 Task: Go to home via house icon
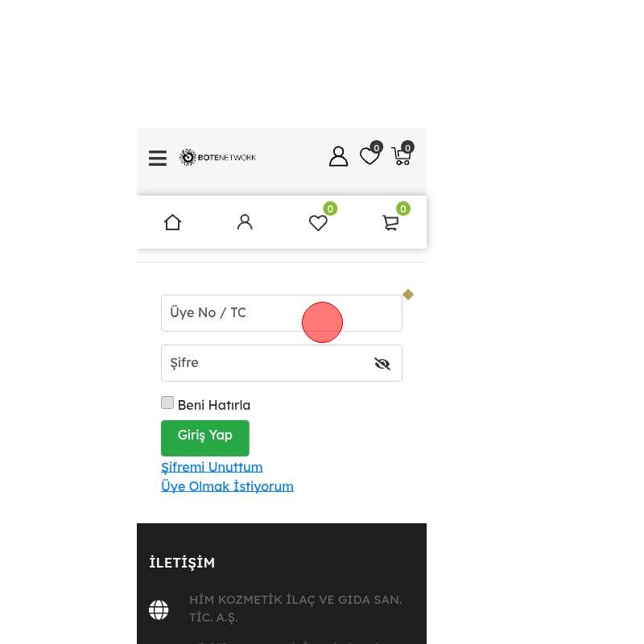[172, 222]
